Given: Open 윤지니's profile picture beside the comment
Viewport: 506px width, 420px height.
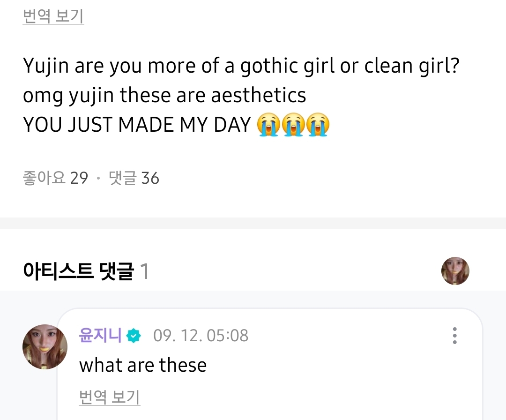Looking at the screenshot, I should [45, 346].
